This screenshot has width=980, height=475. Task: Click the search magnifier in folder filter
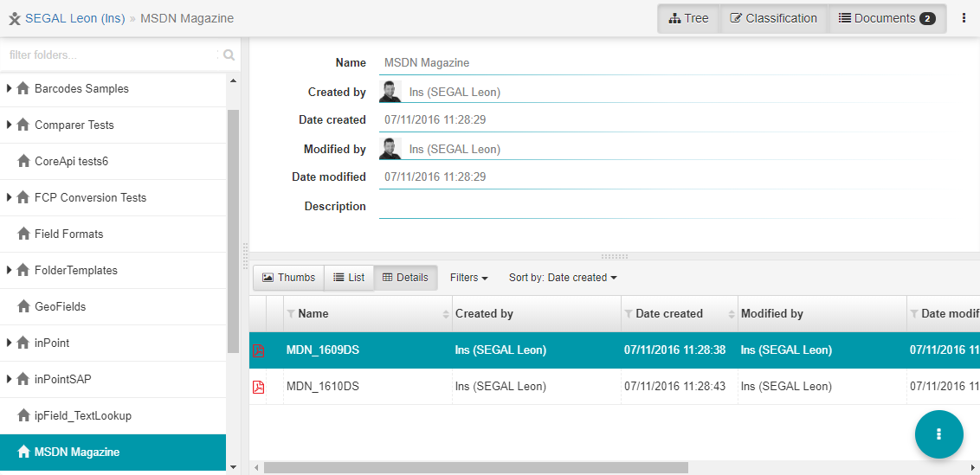point(229,55)
